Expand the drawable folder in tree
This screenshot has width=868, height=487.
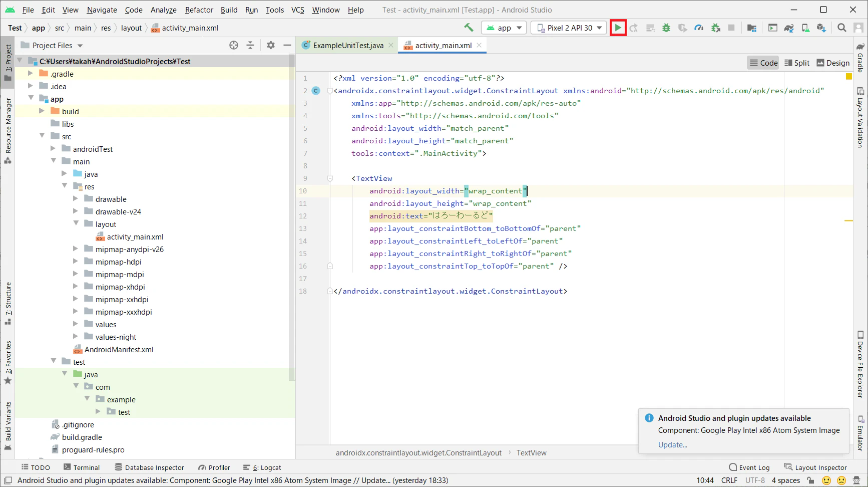point(76,199)
